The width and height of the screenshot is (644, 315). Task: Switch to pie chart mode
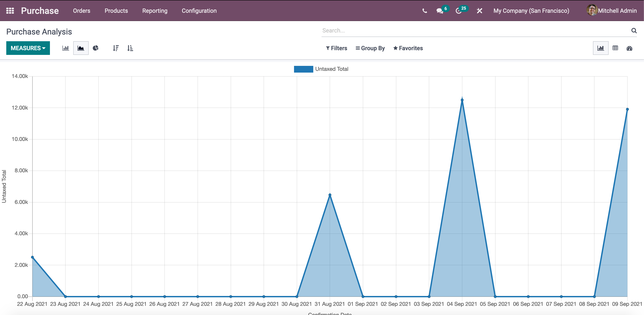click(95, 48)
